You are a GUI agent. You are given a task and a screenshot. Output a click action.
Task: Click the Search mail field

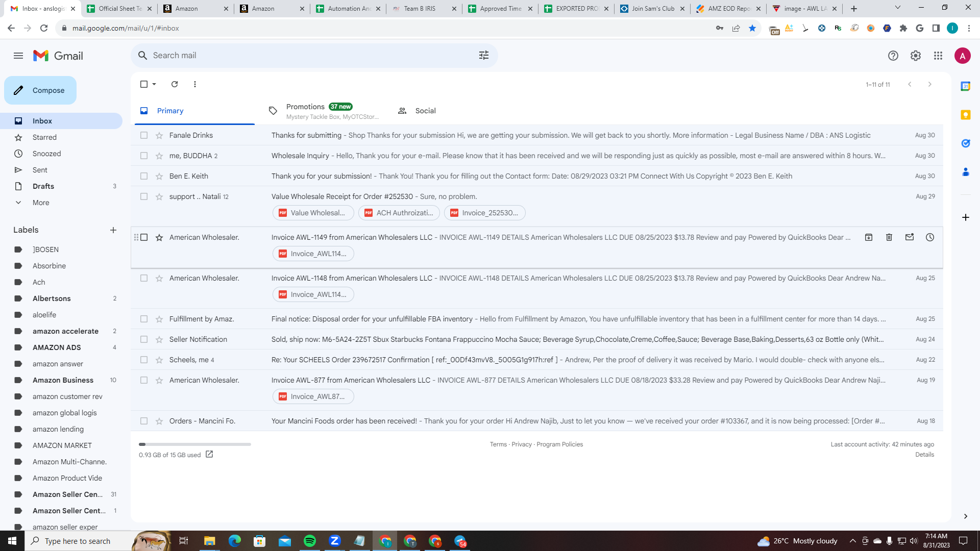314,55
